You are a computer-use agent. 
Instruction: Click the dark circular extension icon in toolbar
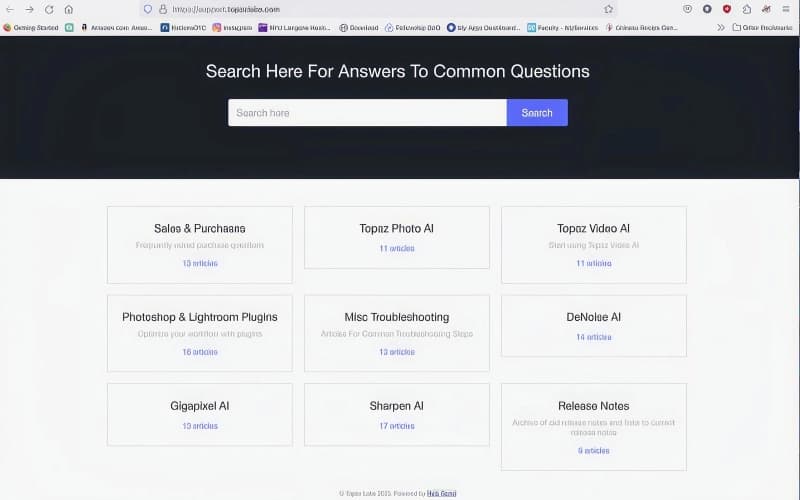(707, 9)
